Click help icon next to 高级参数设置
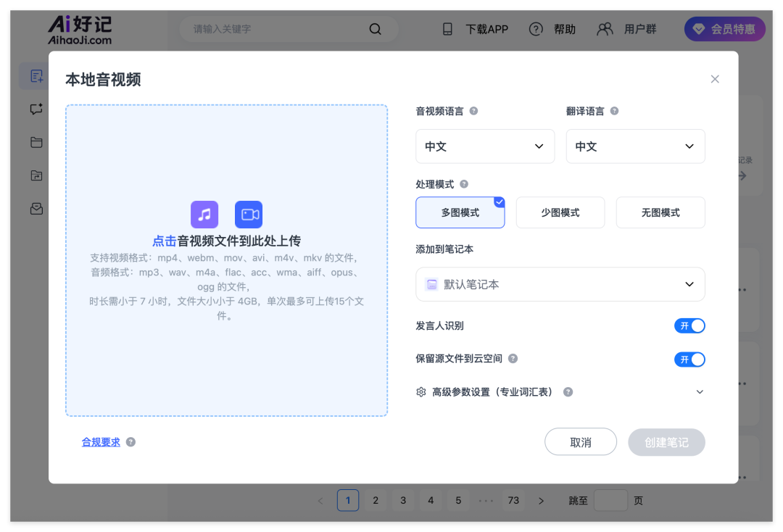The width and height of the screenshot is (783, 532). point(568,392)
